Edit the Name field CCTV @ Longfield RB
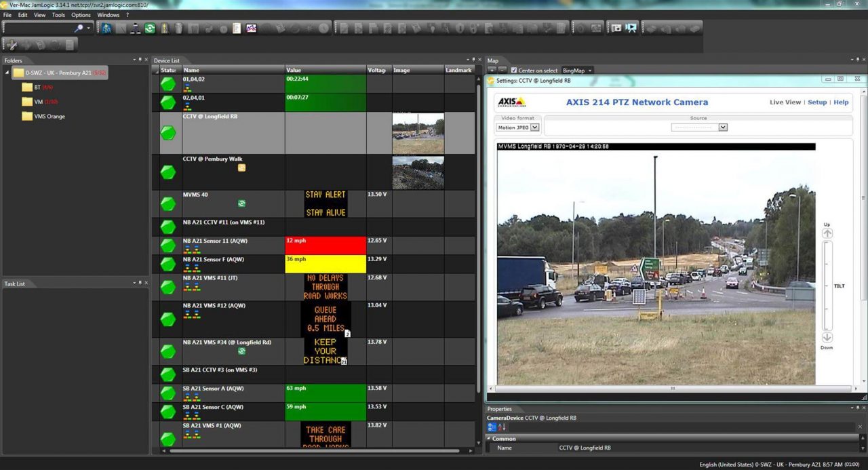This screenshot has height=470, width=868. (x=709, y=448)
